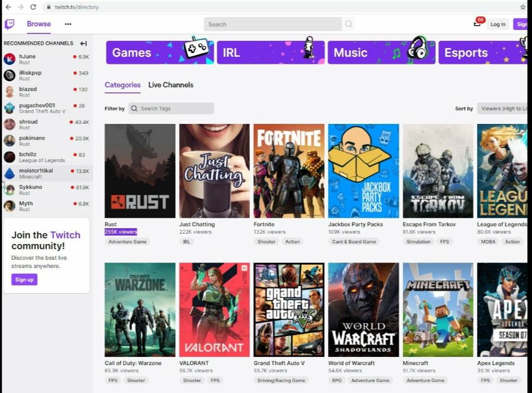The image size is (532, 393).
Task: Open the Browse navigation tab
Action: (39, 24)
